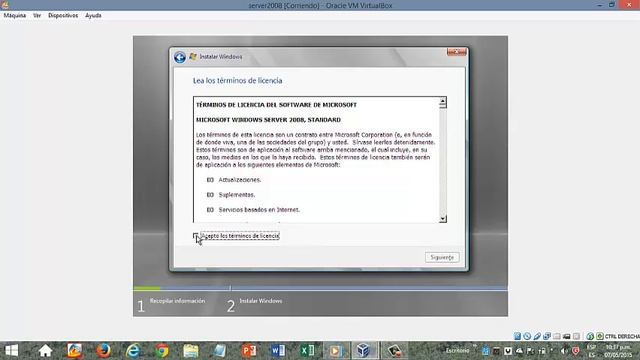The image size is (640, 360).
Task: Click VirtualBox optical disc indicator
Action: click(x=527, y=336)
